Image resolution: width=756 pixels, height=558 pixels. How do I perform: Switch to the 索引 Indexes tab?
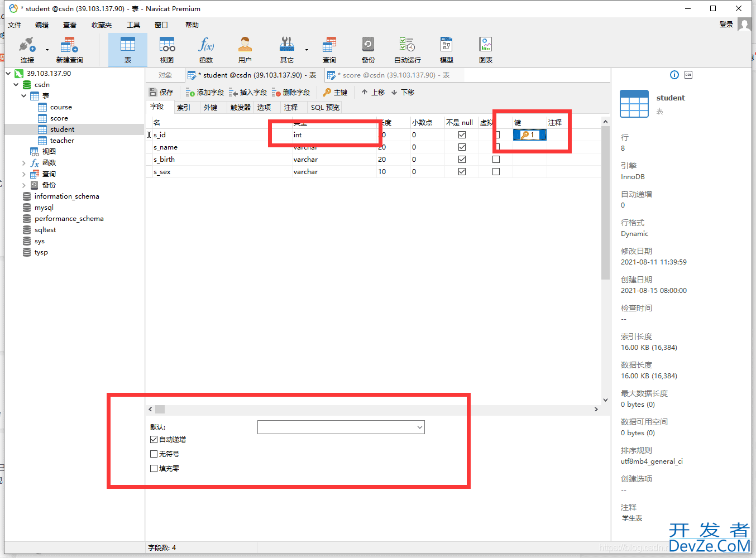[x=184, y=107]
